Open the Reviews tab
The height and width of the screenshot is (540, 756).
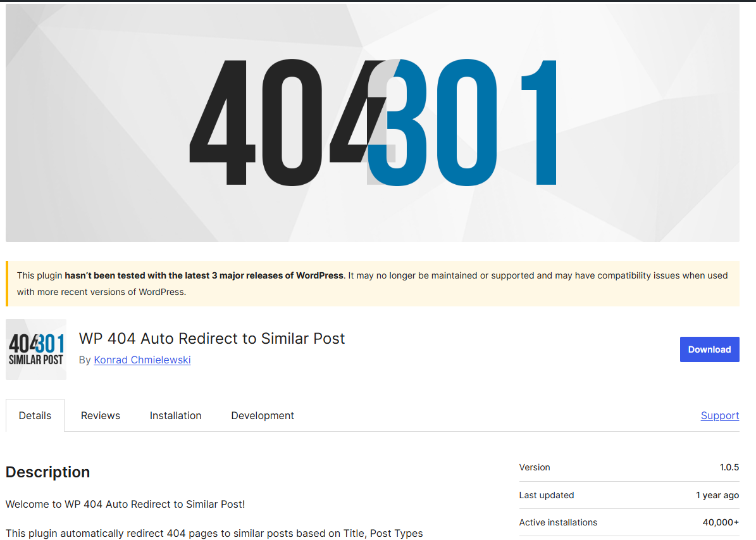pyautogui.click(x=101, y=415)
